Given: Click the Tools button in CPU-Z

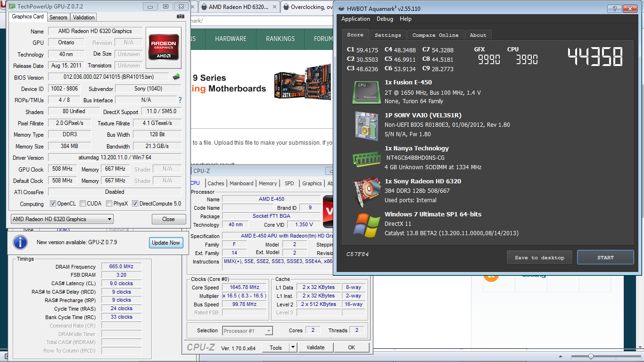Looking at the screenshot, I should (276, 348).
